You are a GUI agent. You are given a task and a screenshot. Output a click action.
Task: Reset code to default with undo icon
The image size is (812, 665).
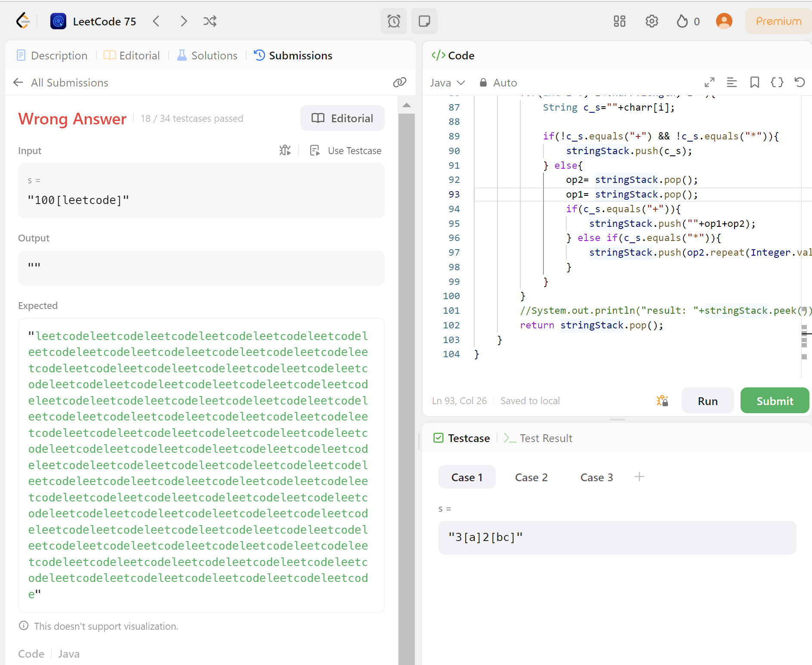click(800, 82)
